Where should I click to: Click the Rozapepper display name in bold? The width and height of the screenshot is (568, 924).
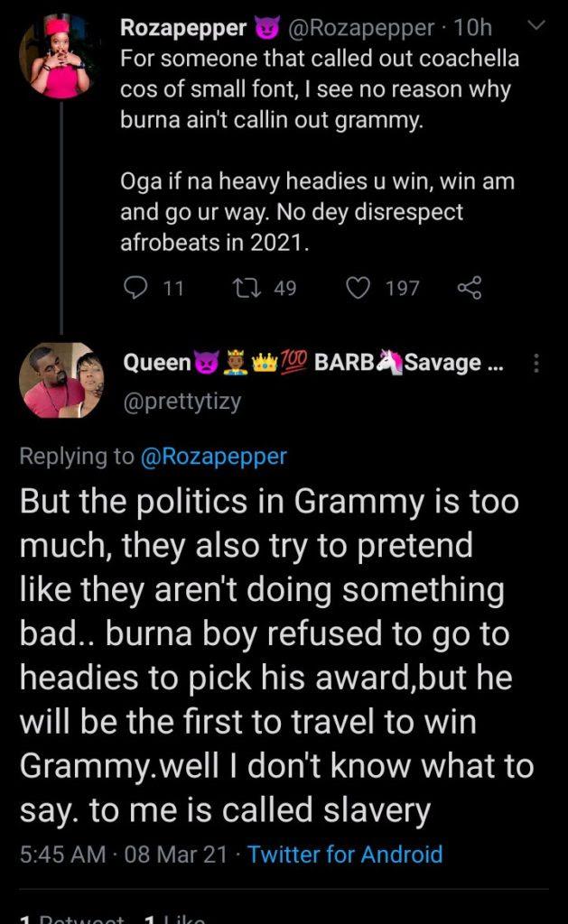(x=183, y=28)
